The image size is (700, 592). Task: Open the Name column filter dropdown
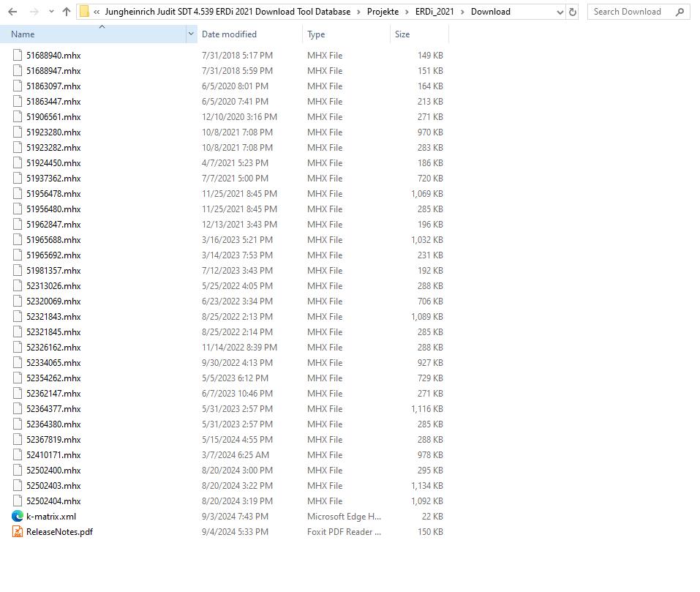(191, 34)
